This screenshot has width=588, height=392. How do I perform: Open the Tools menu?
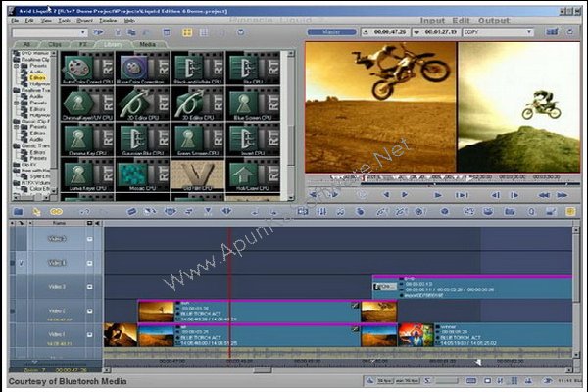64,21
